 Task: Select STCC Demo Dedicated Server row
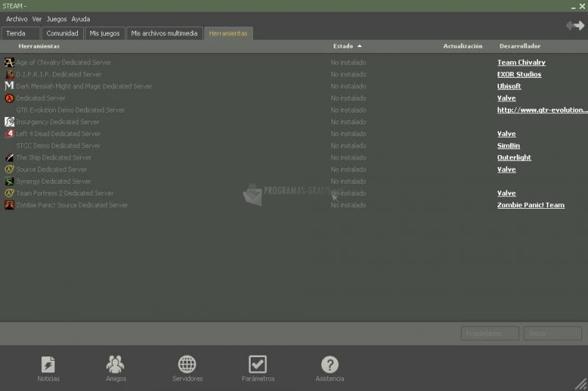(x=294, y=146)
